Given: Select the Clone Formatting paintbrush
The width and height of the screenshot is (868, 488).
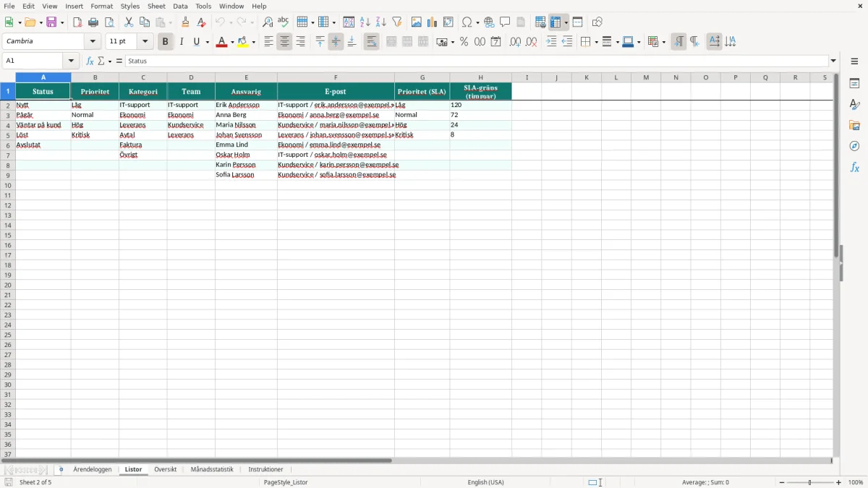Looking at the screenshot, I should 186,22.
